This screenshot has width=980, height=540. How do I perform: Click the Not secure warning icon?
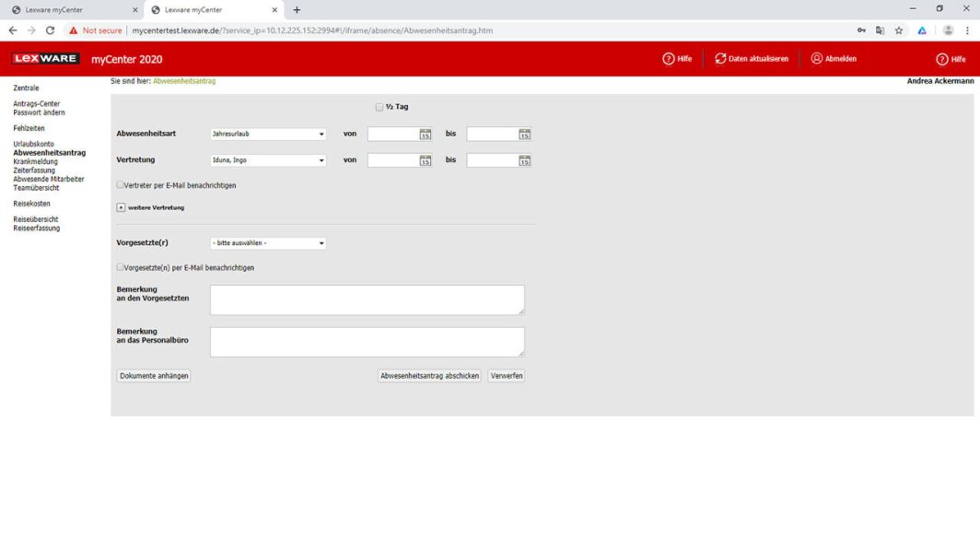click(x=73, y=30)
